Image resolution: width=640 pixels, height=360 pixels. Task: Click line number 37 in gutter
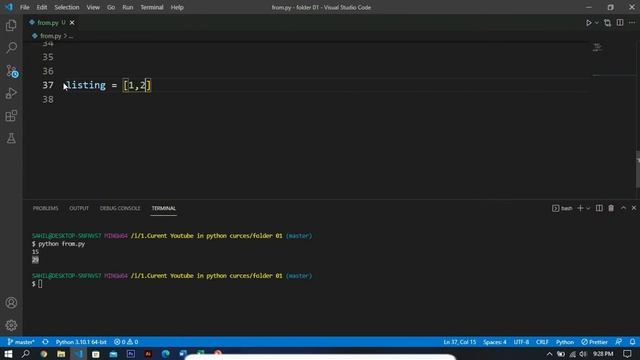48,85
